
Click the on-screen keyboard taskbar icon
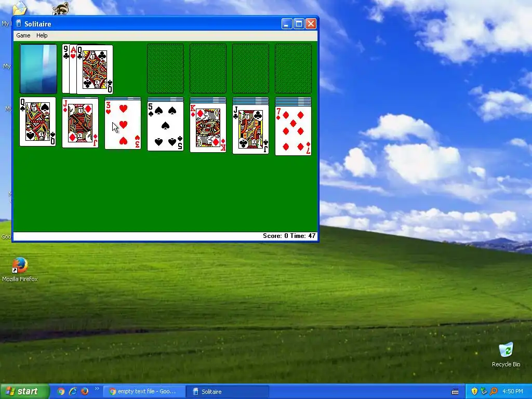pos(455,392)
